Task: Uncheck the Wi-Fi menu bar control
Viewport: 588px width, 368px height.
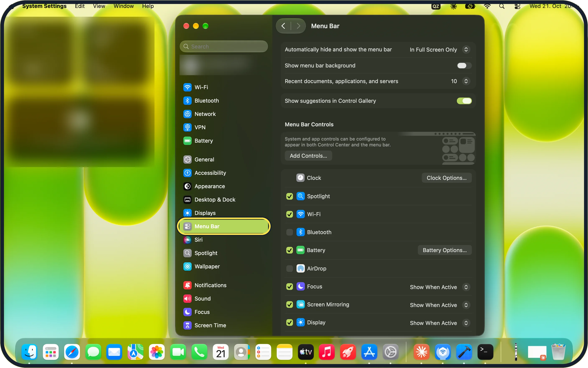Action: (289, 214)
